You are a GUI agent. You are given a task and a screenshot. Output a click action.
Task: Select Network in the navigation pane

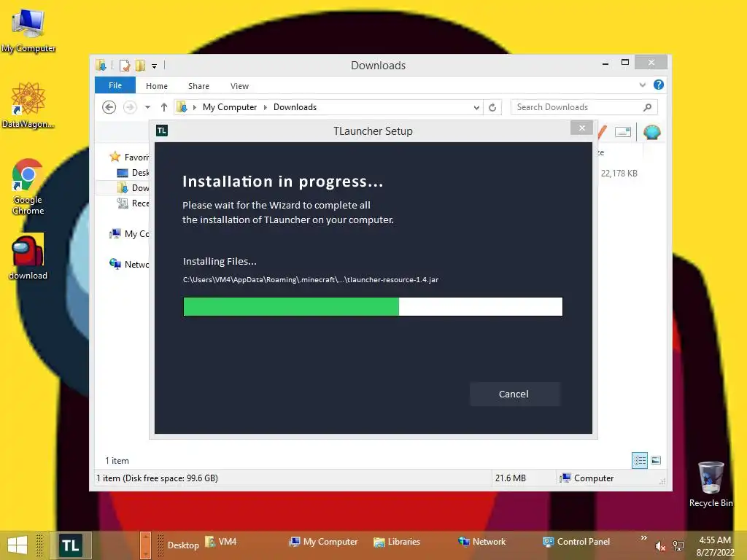[128, 264]
